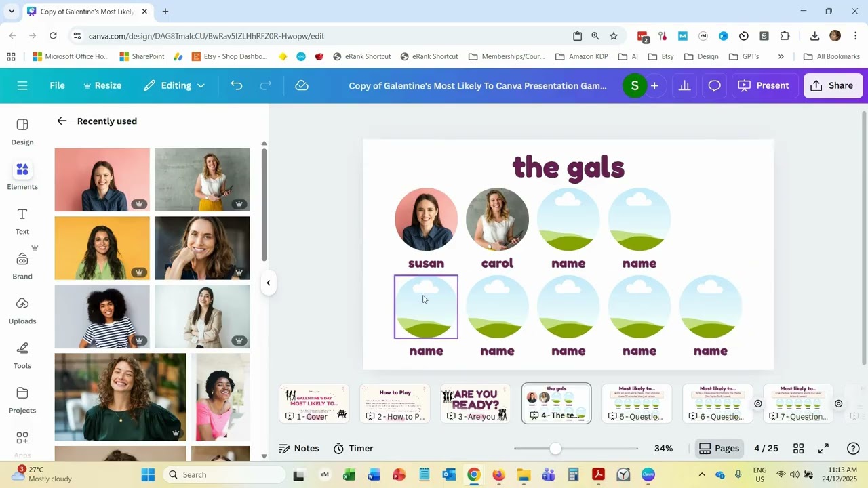The height and width of the screenshot is (488, 868).
Task: Open the Resize menu
Action: click(102, 85)
